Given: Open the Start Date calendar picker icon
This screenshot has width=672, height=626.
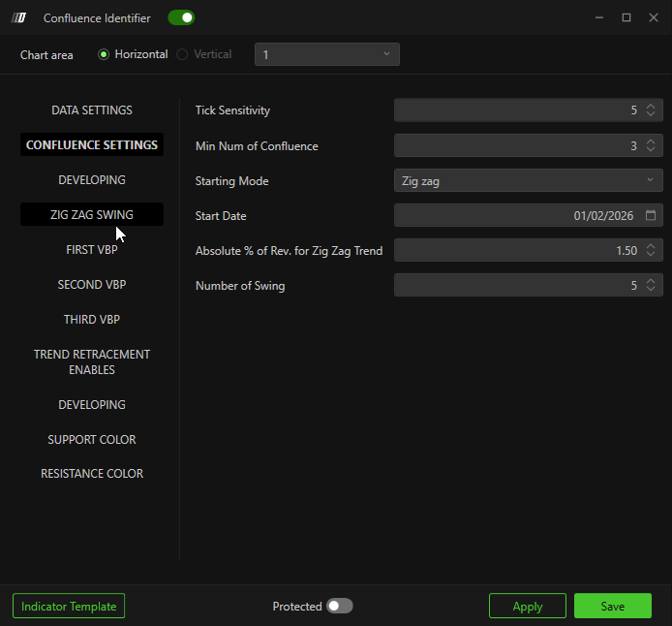Looking at the screenshot, I should point(651,215).
